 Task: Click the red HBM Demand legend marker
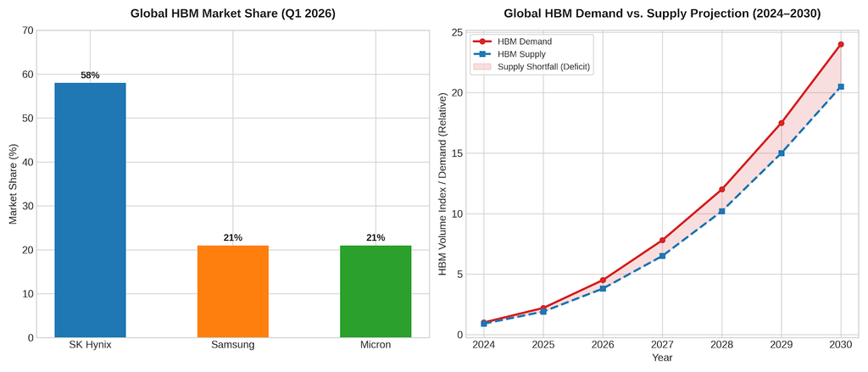[482, 42]
